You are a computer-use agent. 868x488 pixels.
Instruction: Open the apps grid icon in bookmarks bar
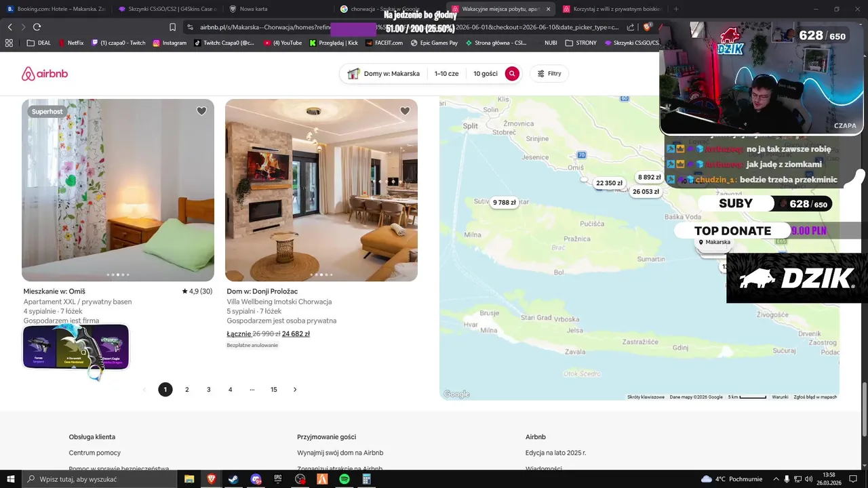pyautogui.click(x=9, y=43)
